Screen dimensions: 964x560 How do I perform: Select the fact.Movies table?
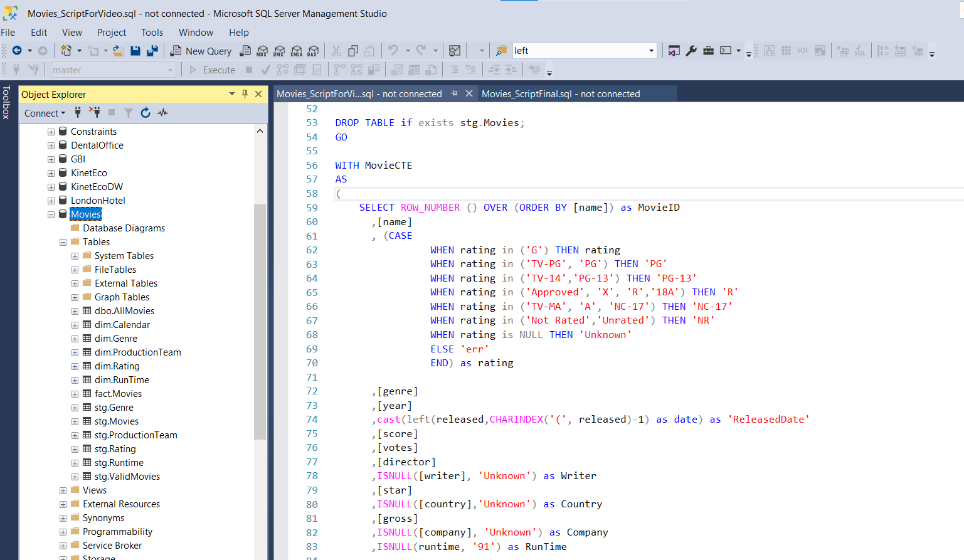click(x=118, y=394)
